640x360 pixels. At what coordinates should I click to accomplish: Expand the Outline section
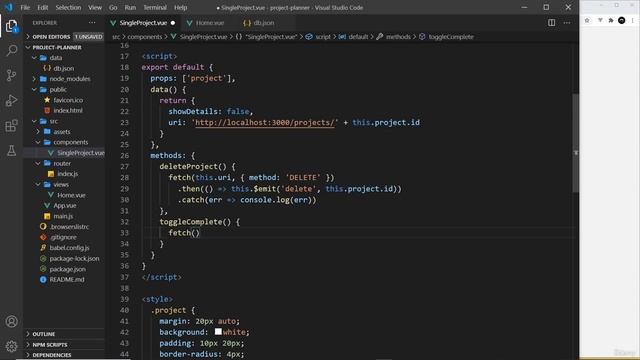click(65, 334)
